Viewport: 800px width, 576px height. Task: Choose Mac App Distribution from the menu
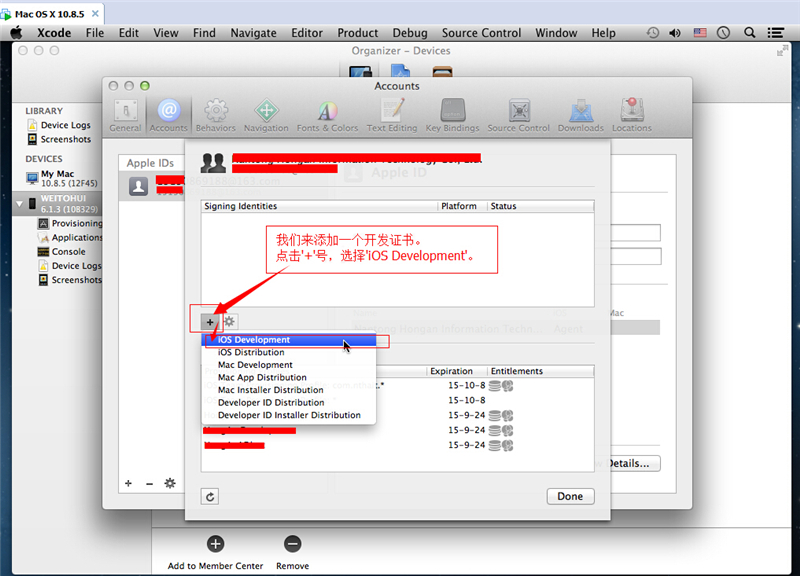pyautogui.click(x=289, y=378)
